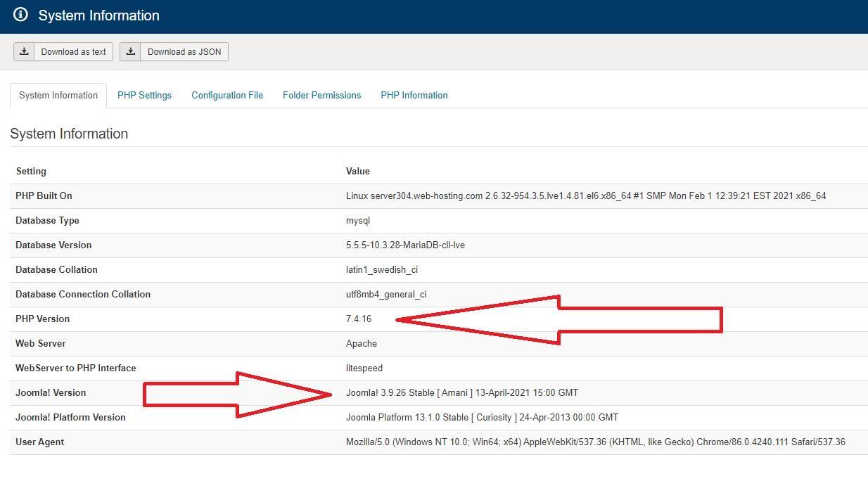Click the System Information page title in the header
868x481 pixels.
coord(99,15)
